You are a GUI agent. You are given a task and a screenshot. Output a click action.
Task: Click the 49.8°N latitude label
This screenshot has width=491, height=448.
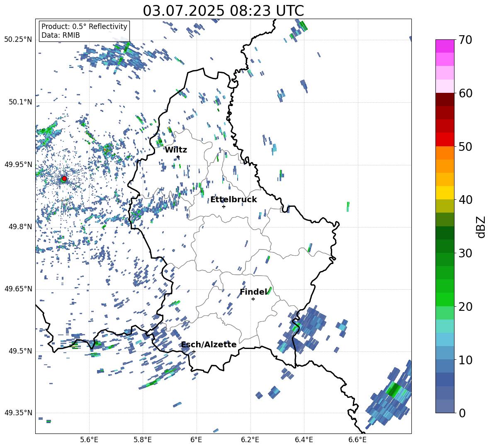tap(20, 227)
